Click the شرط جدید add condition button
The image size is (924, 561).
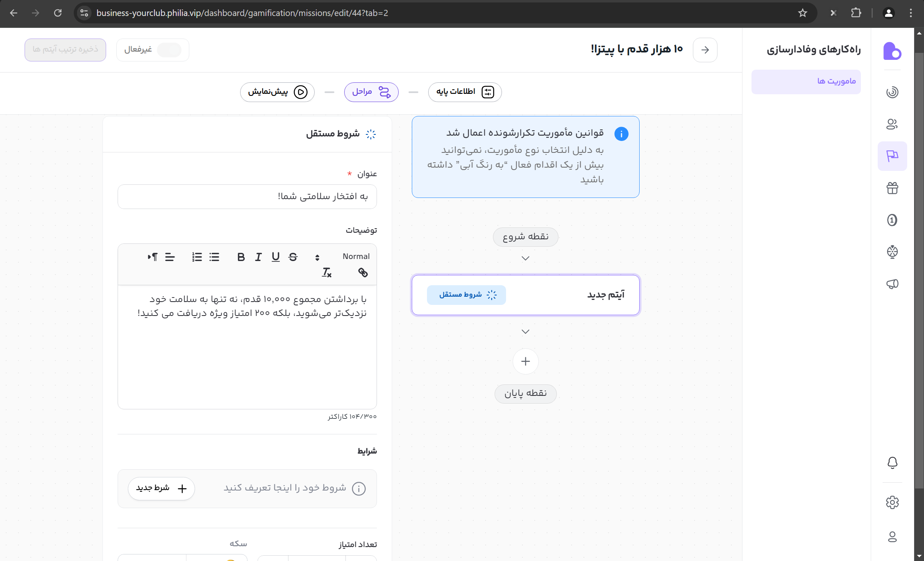click(x=161, y=488)
